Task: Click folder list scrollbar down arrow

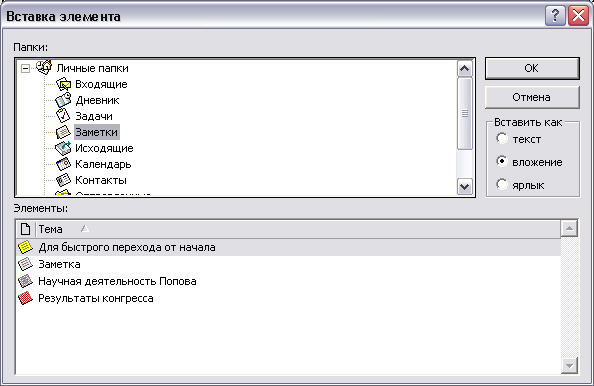Action: tap(465, 186)
